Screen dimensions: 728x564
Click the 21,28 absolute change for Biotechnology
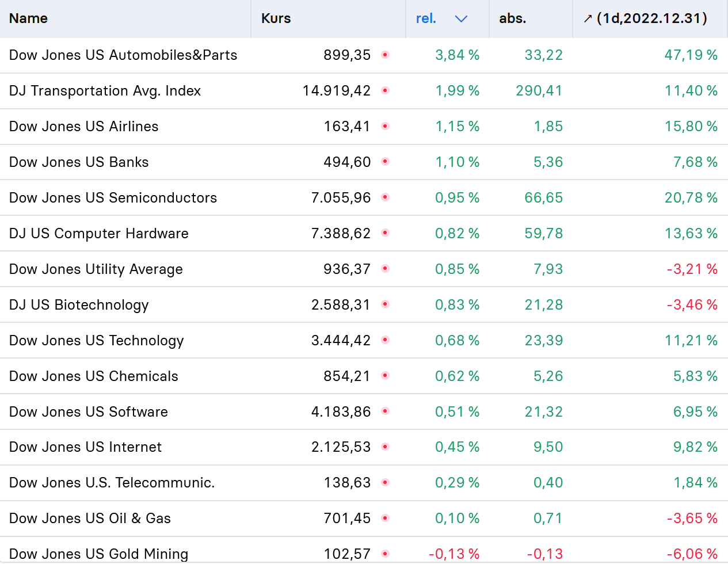[544, 304]
